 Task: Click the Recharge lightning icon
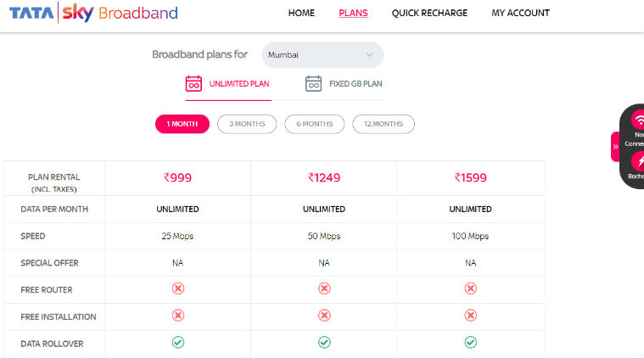pos(638,161)
